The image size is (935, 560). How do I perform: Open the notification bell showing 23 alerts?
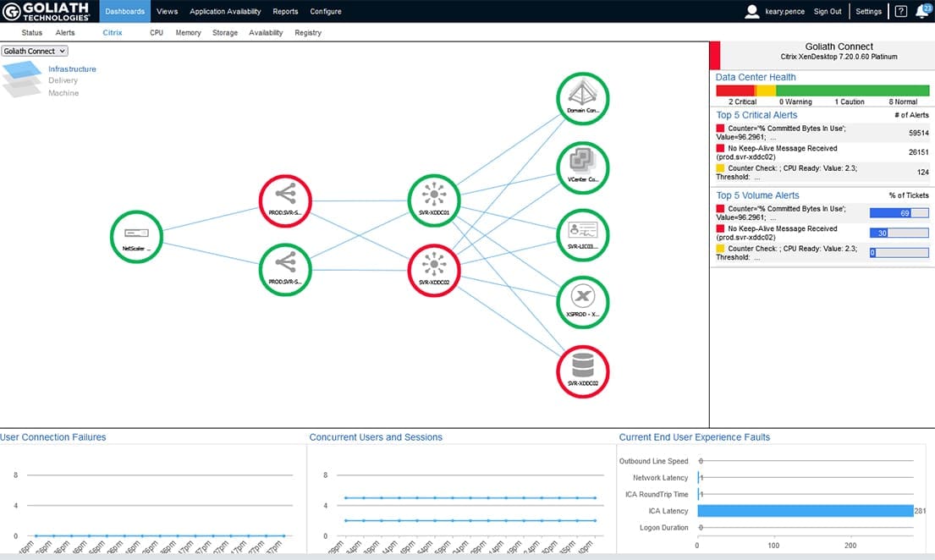(x=922, y=11)
